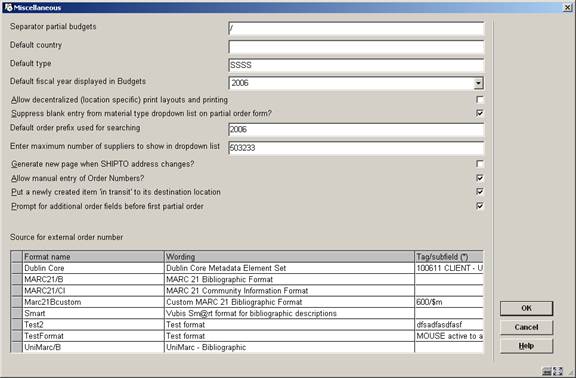The height and width of the screenshot is (378, 576).
Task: Click into the Default country field
Action: pyautogui.click(x=356, y=47)
